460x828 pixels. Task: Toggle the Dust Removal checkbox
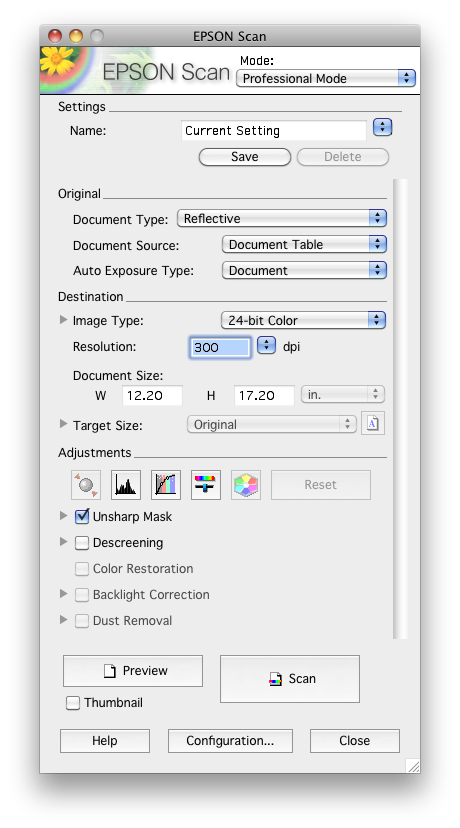pos(82,621)
